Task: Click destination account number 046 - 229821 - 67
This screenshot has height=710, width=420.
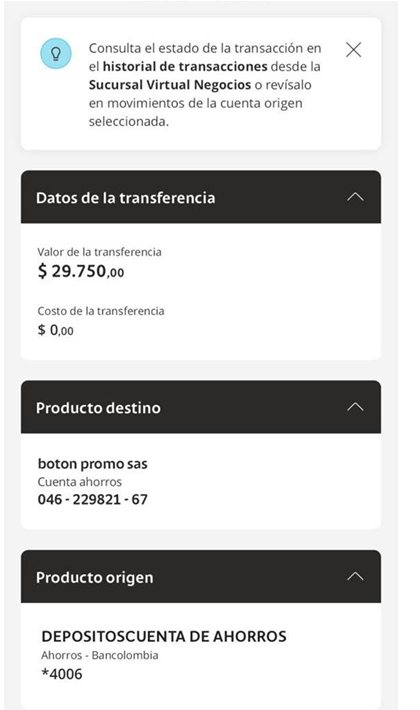Action: click(93, 499)
